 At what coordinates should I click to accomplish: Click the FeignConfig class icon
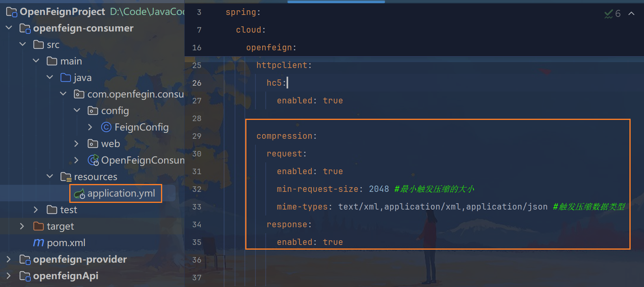tap(106, 127)
